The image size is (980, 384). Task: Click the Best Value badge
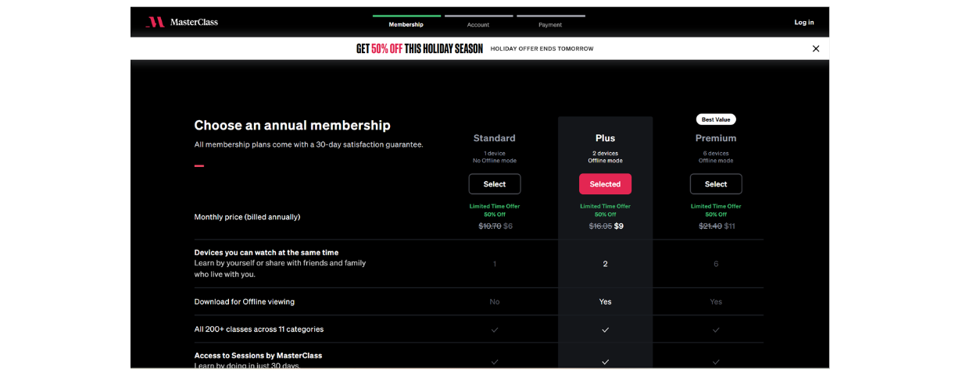[x=716, y=119]
